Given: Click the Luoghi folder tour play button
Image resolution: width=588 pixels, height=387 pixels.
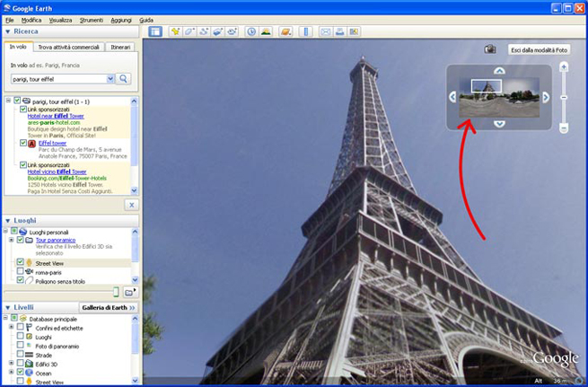Looking at the screenshot, I should [x=129, y=292].
